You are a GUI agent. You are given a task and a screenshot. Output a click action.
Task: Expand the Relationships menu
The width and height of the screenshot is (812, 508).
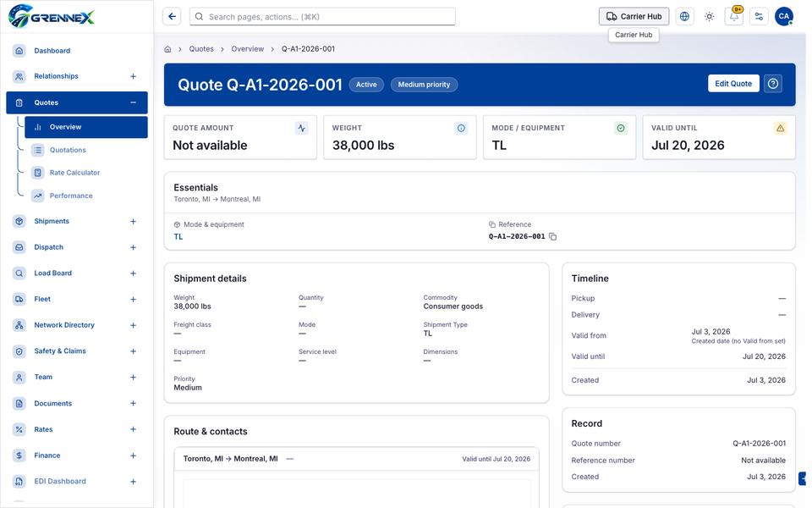(133, 76)
